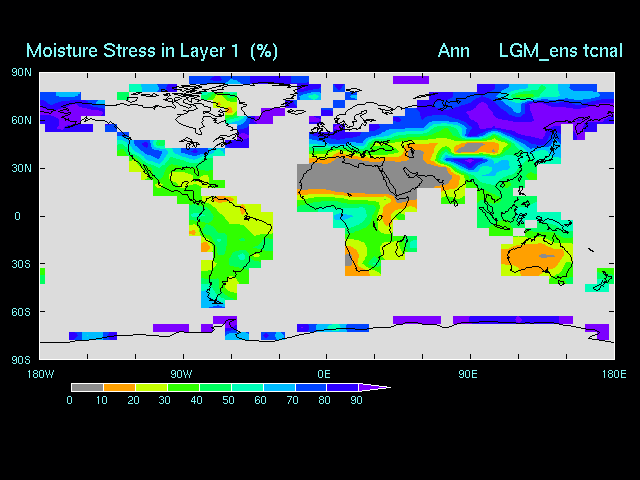This screenshot has width=640, height=480.
Task: Click the gray 0-10 legend swatch
Action: coord(86,387)
